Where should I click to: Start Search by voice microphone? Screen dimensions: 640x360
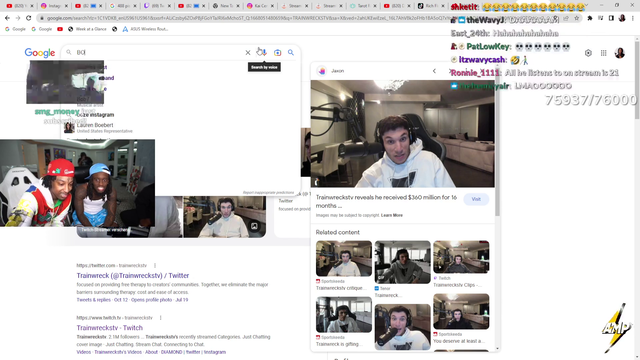click(x=264, y=52)
